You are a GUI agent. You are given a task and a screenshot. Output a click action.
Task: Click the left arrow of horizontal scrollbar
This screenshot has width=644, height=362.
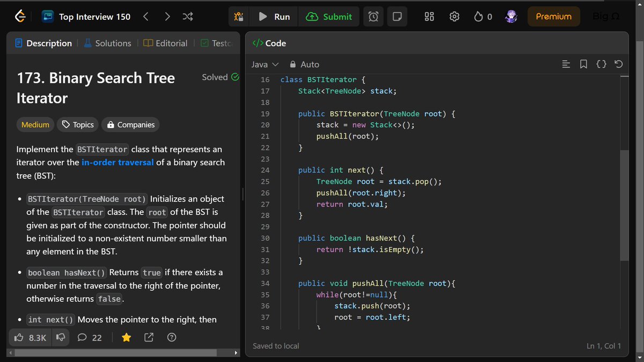(10, 353)
